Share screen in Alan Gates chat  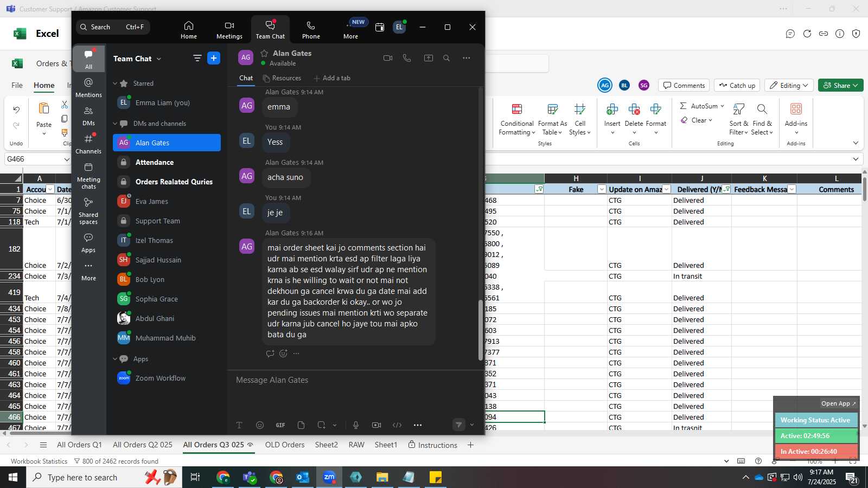coord(429,58)
